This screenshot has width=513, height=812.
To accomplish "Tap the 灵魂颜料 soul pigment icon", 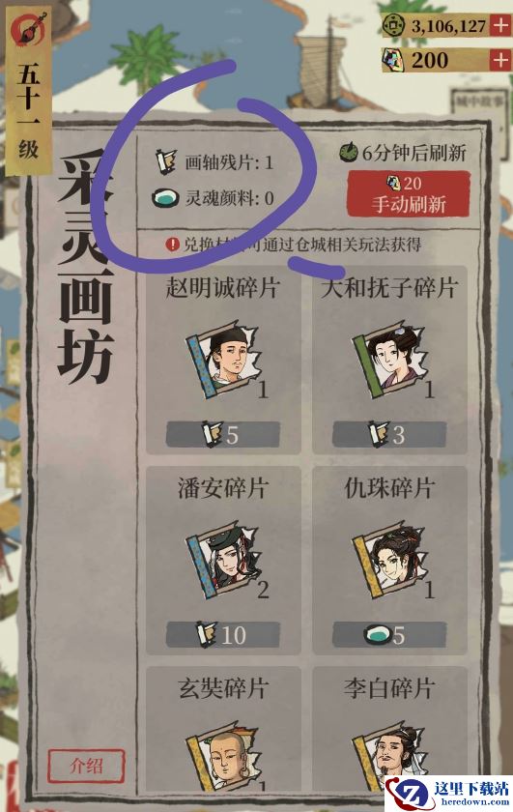I will (x=165, y=198).
